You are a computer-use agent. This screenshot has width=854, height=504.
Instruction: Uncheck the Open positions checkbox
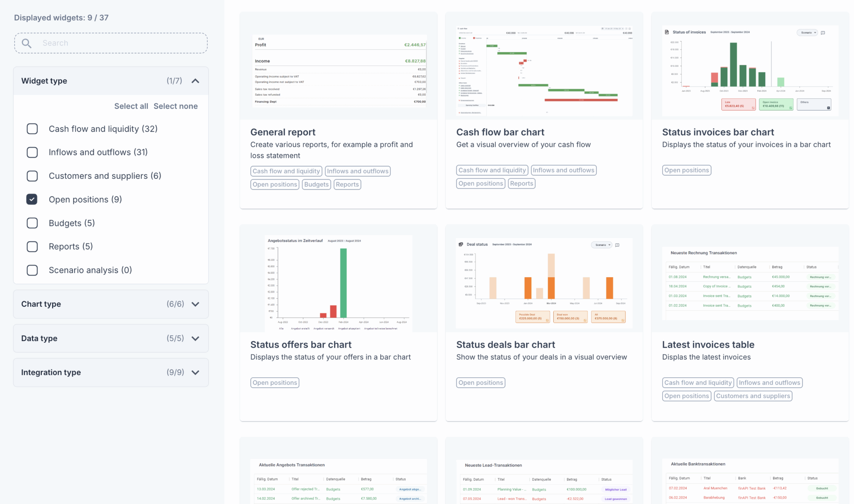click(x=32, y=200)
